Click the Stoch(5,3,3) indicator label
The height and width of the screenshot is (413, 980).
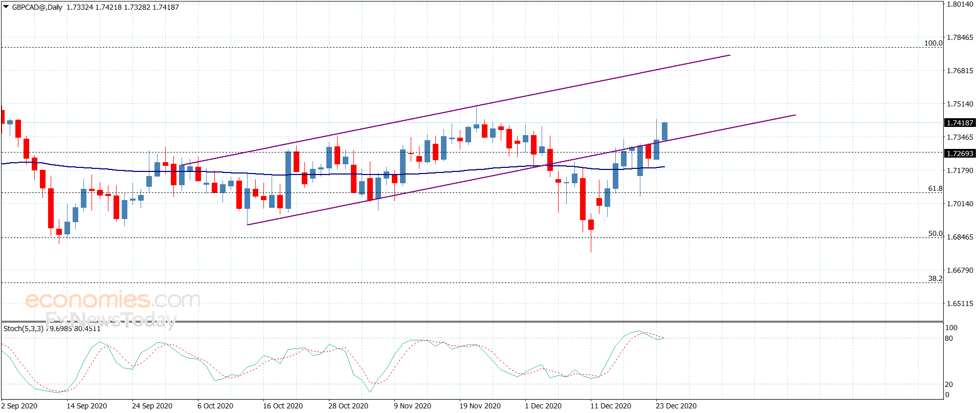[24, 329]
